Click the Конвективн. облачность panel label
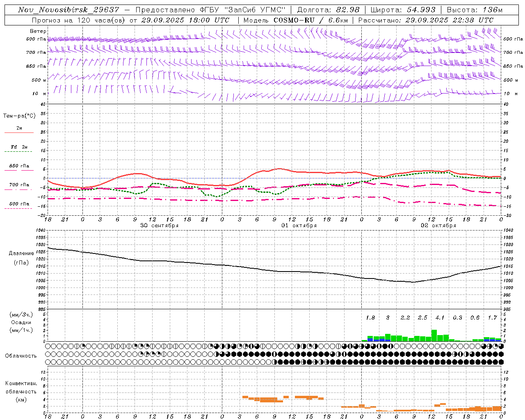 pyautogui.click(x=21, y=388)
